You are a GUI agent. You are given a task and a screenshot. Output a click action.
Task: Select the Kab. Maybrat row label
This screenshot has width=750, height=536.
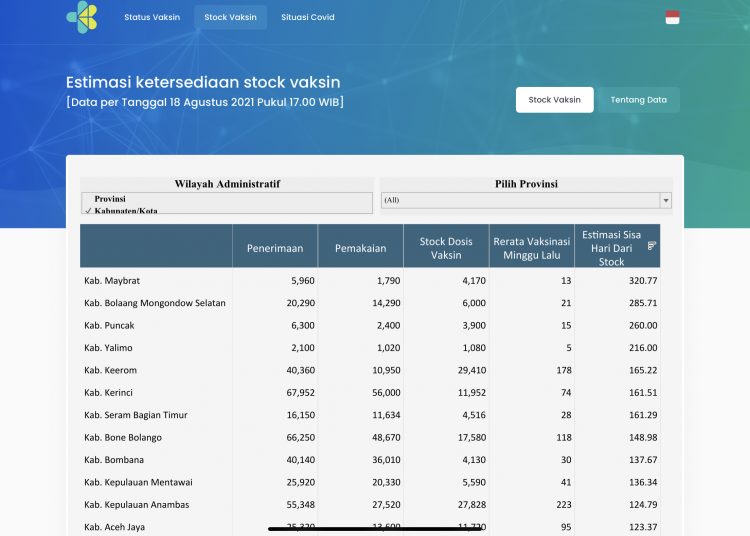click(x=111, y=281)
